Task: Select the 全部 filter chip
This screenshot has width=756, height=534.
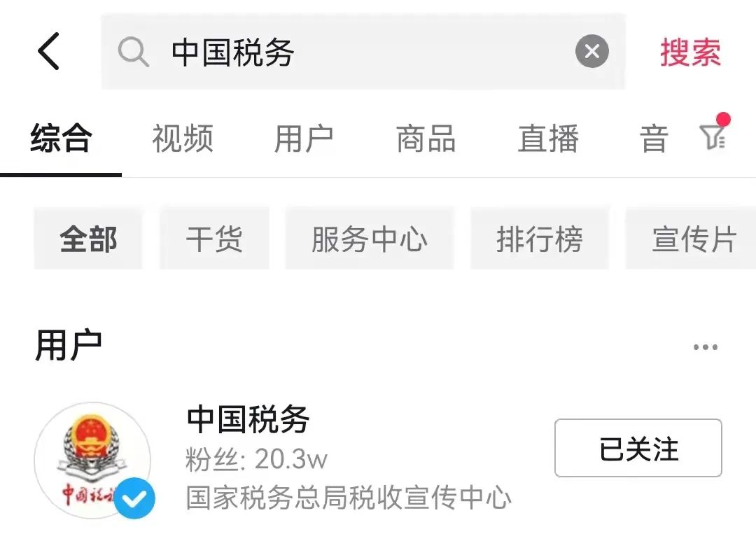Action: pyautogui.click(x=88, y=239)
